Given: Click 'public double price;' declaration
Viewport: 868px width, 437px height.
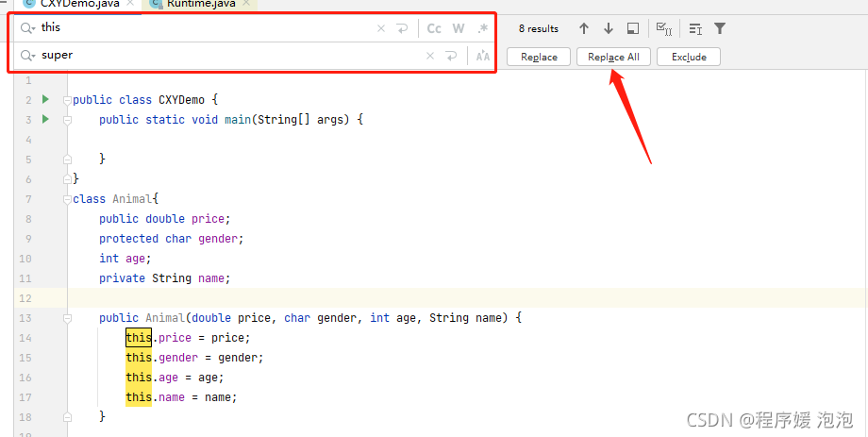Looking at the screenshot, I should tap(164, 219).
